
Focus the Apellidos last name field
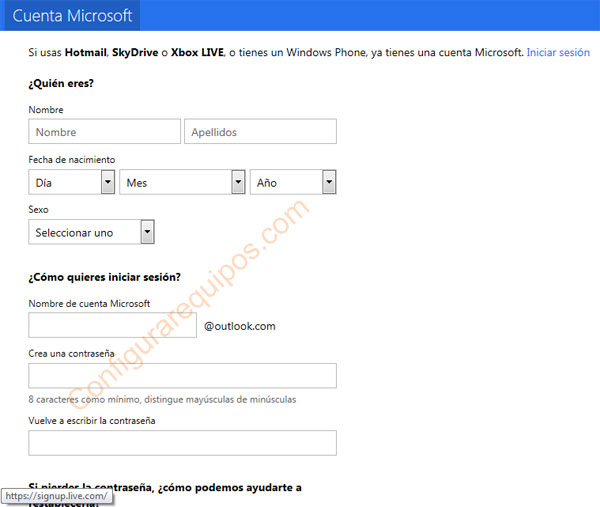point(260,132)
